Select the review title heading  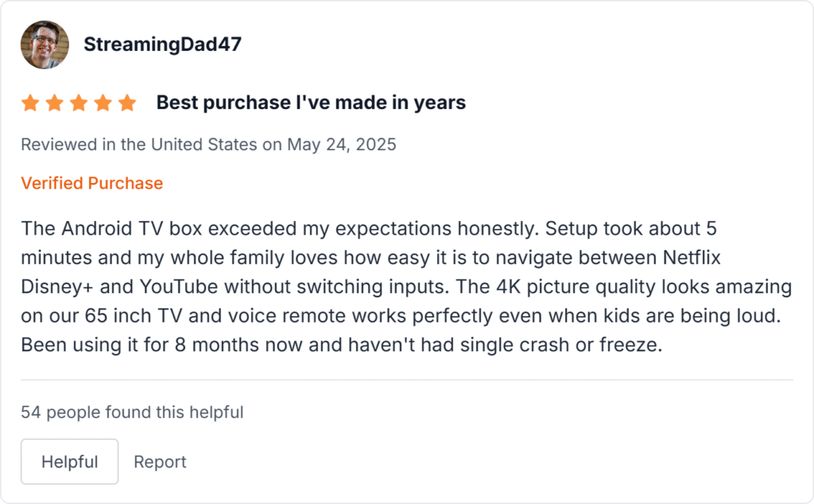(x=310, y=102)
